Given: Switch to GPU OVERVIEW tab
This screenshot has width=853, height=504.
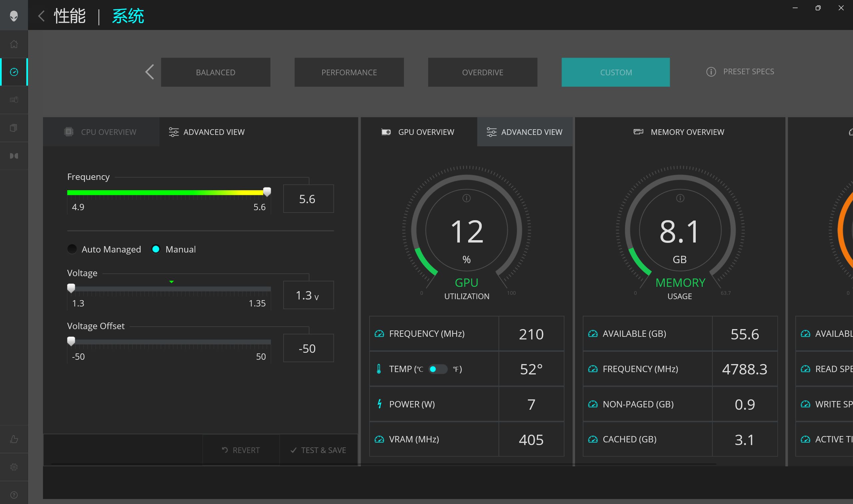Looking at the screenshot, I should pos(419,132).
